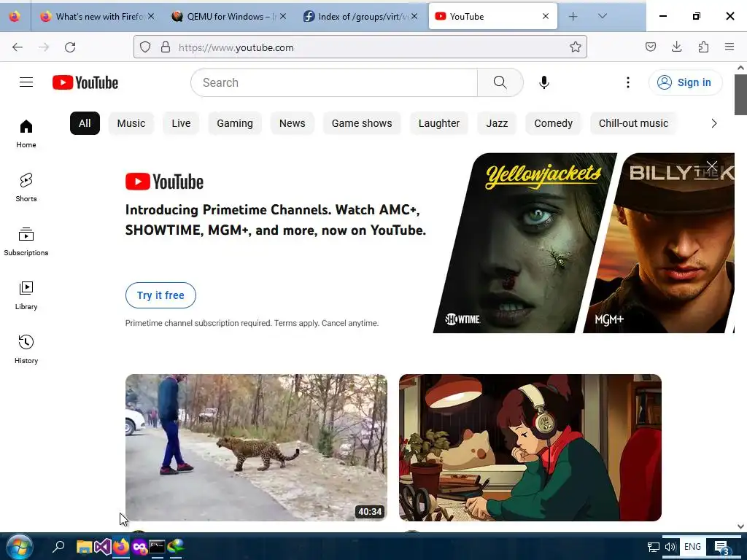Open a new browser tab

pos(573,16)
